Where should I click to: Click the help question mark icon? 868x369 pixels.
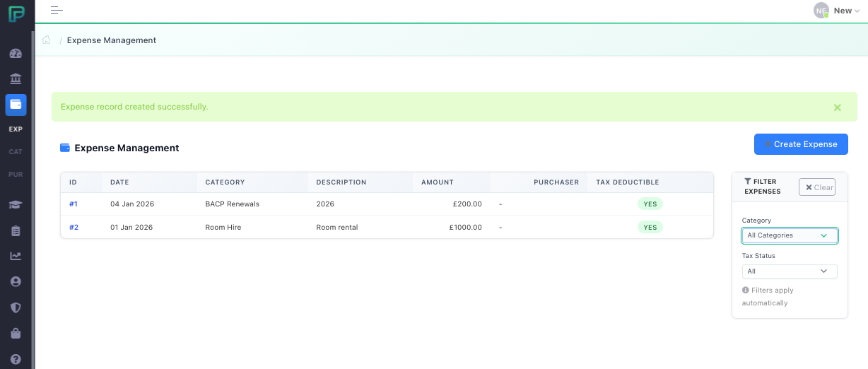point(16,359)
